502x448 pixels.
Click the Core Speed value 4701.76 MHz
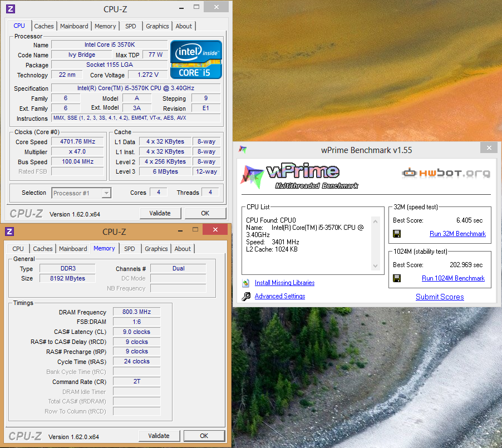(x=78, y=141)
